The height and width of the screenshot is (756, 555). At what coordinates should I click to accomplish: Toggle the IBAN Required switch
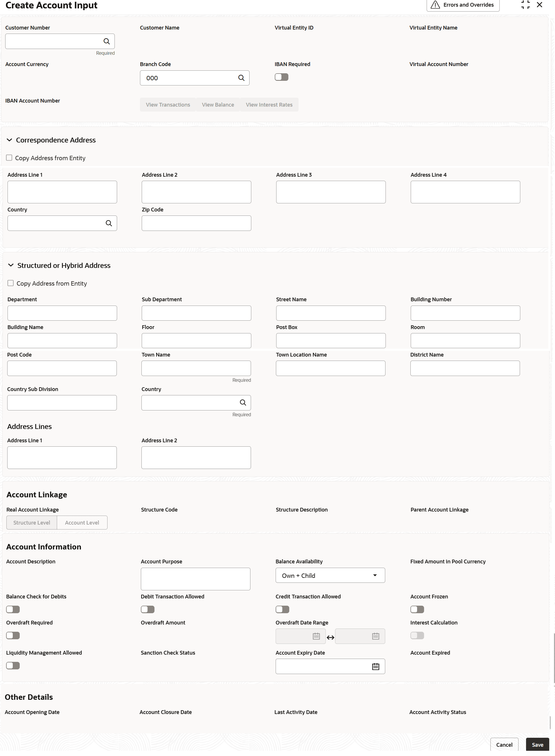coord(281,77)
